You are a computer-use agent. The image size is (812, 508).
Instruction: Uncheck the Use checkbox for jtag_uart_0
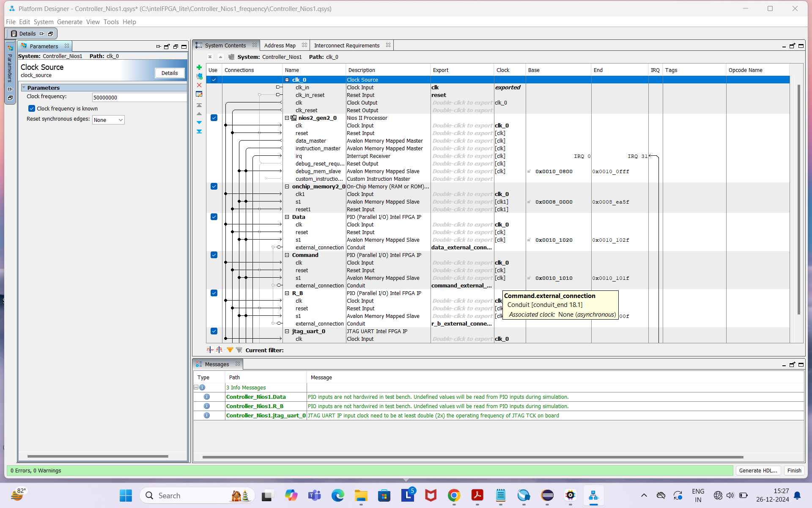pyautogui.click(x=214, y=331)
